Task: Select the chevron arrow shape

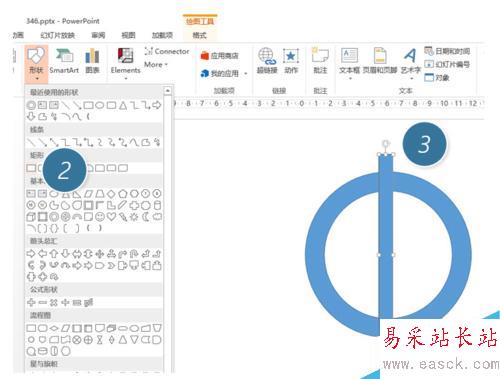Action: [111, 266]
